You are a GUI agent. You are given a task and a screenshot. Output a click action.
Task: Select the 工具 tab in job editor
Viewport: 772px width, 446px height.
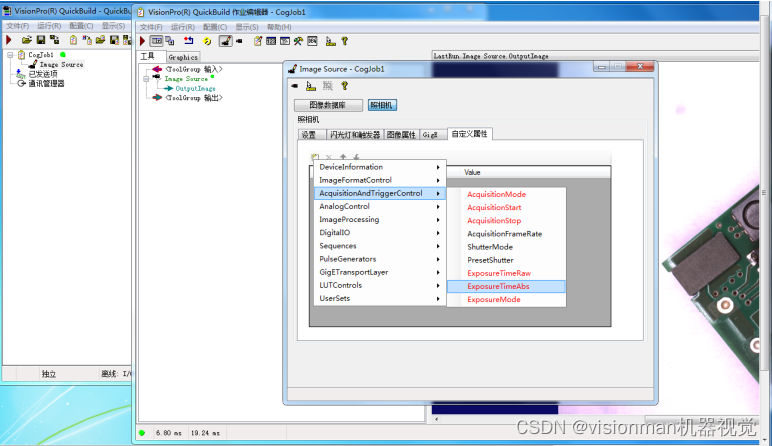point(150,56)
